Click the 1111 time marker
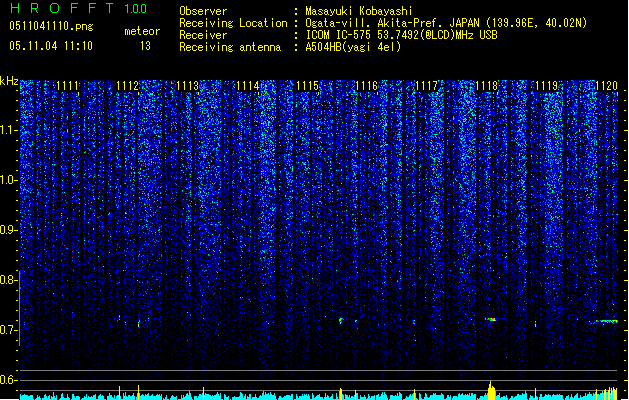629x400 pixels. (x=67, y=86)
